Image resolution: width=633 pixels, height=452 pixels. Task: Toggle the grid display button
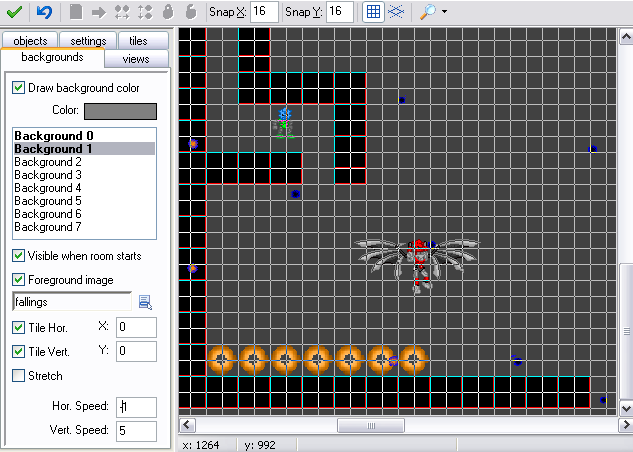(372, 12)
